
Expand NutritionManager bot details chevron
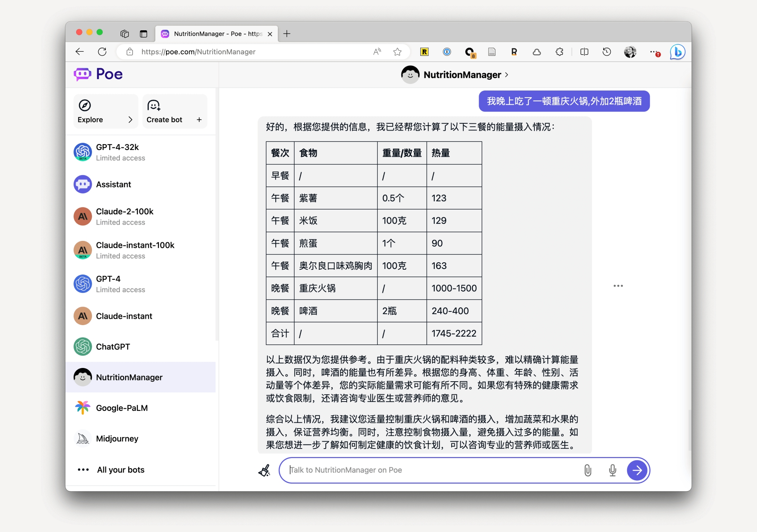507,75
